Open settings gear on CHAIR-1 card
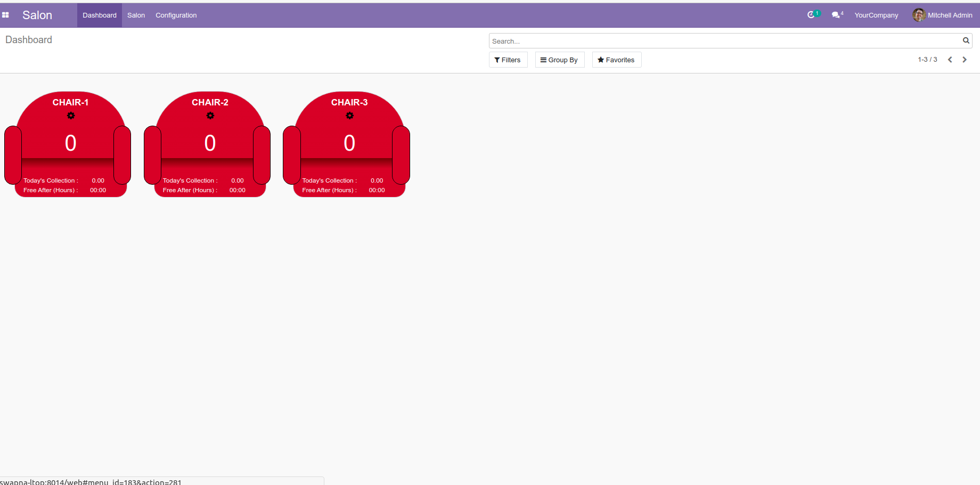980x485 pixels. (x=71, y=116)
